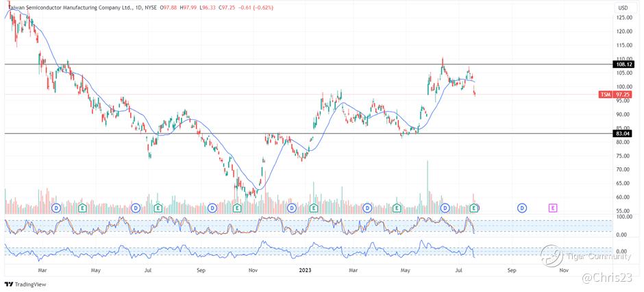
Task: Open the earnings marker just before May 2022
Action: [82, 208]
